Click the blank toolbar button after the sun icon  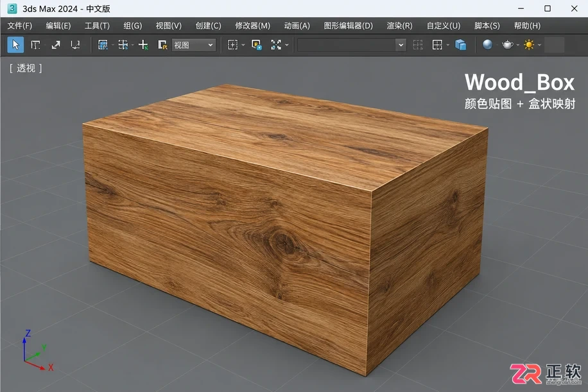click(554, 45)
